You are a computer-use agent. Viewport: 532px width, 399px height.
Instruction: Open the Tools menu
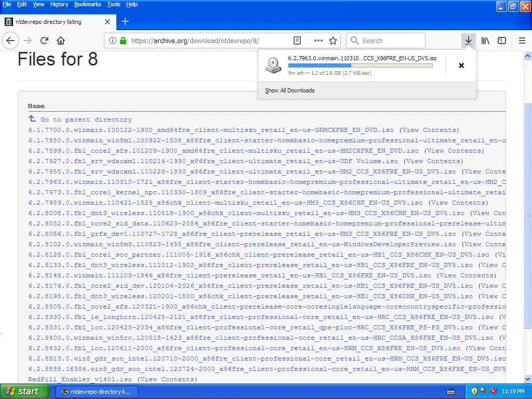pos(114,4)
